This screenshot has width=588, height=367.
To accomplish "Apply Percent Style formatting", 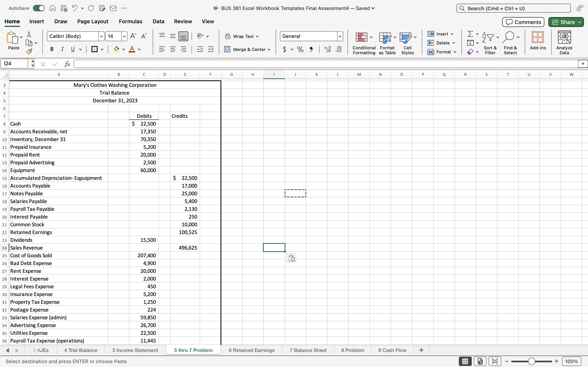I will [x=300, y=49].
